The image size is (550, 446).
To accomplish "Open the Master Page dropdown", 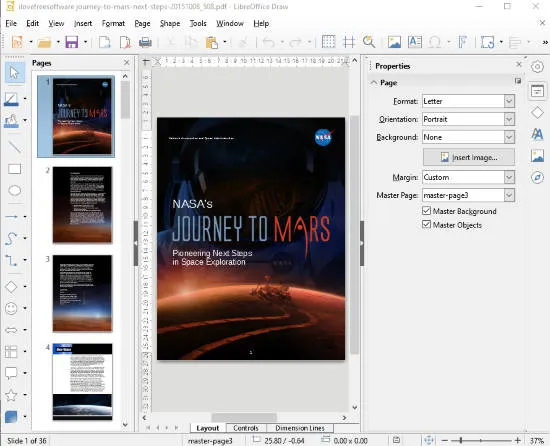I will click(x=468, y=195).
